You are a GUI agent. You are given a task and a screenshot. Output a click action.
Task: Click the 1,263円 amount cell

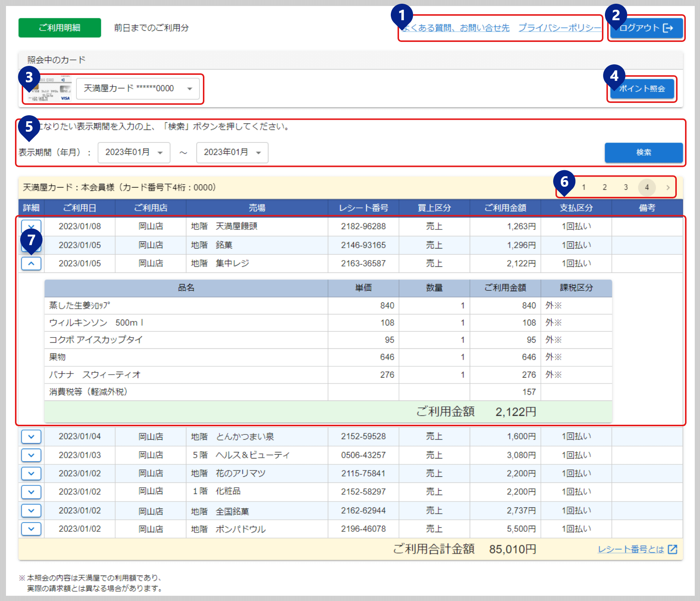click(x=505, y=226)
